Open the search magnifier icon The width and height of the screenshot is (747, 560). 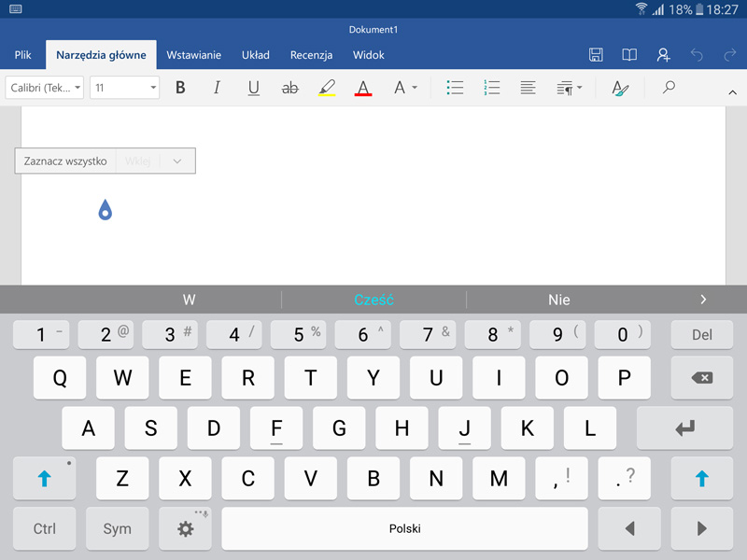pos(669,88)
